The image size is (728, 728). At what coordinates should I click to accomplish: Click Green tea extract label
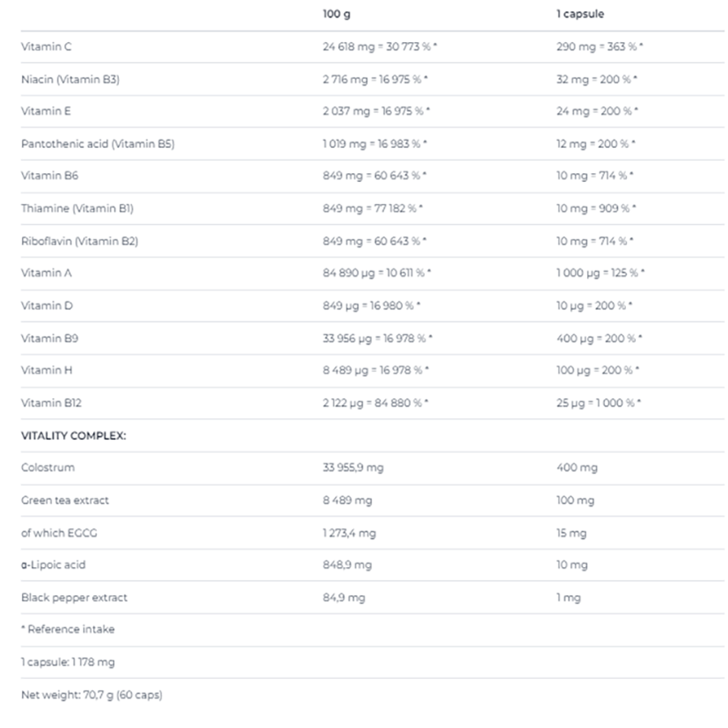tap(65, 500)
